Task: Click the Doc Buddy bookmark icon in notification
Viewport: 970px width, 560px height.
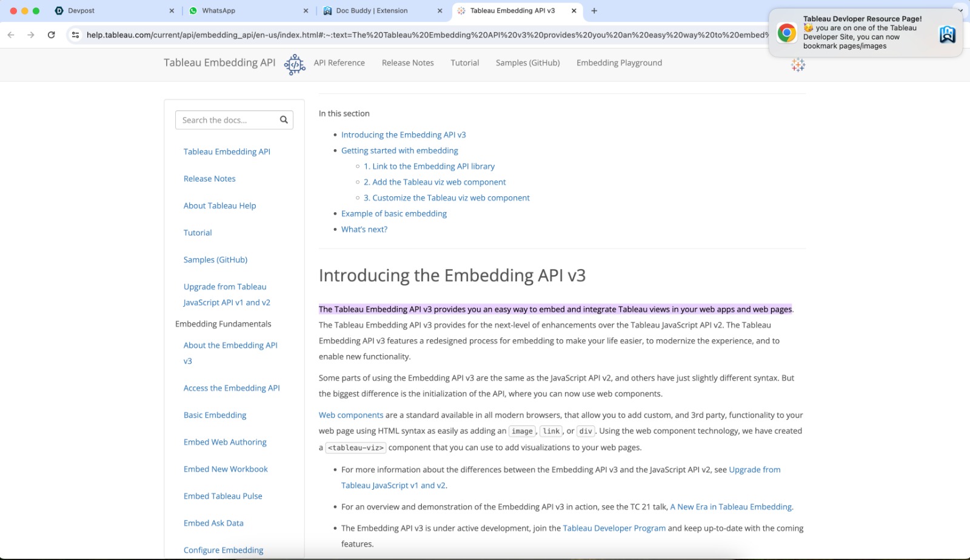Action: [x=947, y=35]
